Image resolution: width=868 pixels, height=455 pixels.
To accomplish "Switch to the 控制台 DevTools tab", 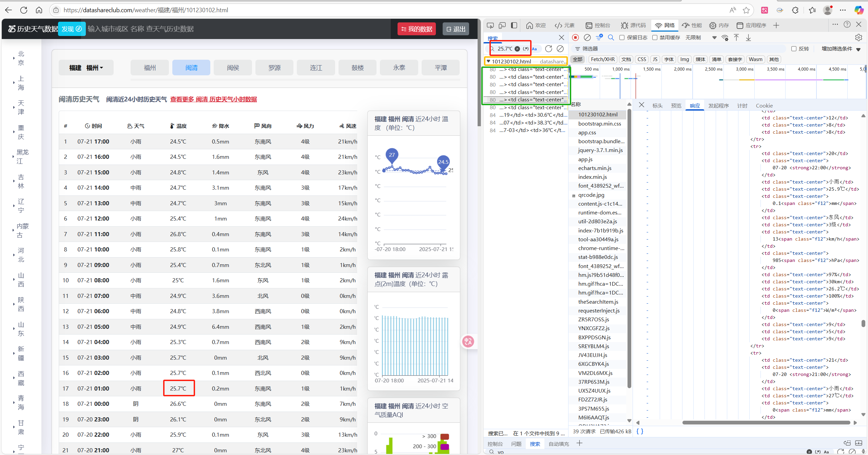I will coord(598,25).
